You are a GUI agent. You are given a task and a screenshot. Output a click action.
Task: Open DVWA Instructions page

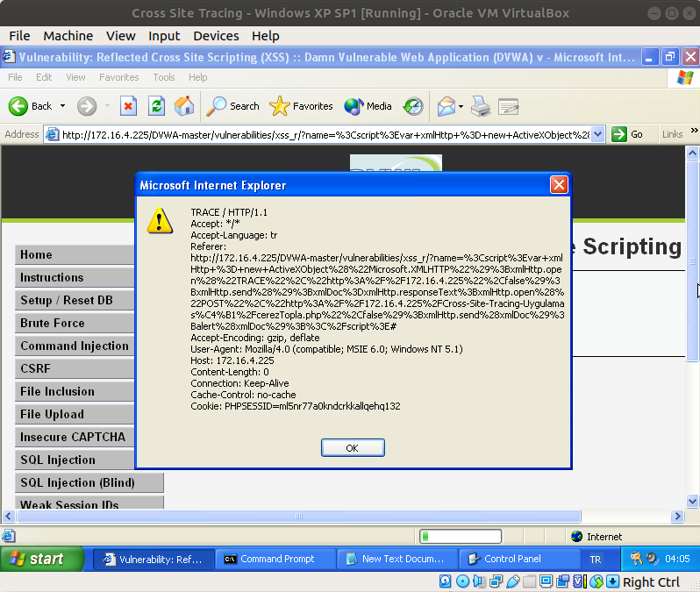(75, 277)
